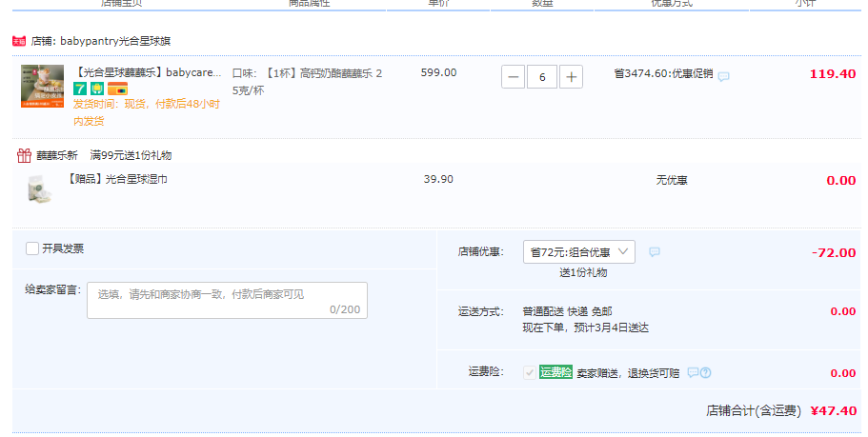Screen dimensions: 868x437
Task: Increase quantity with the plus button
Action: click(572, 77)
